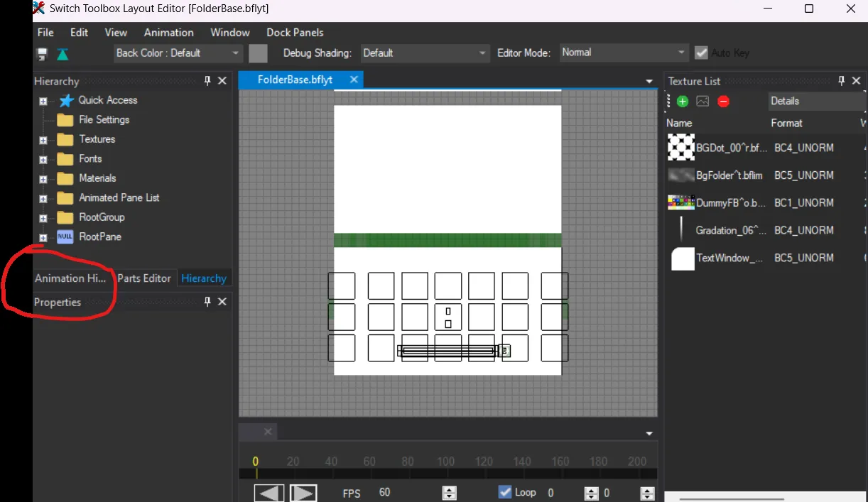
Task: Click the teal alignment icon in toolbar
Action: (x=63, y=54)
